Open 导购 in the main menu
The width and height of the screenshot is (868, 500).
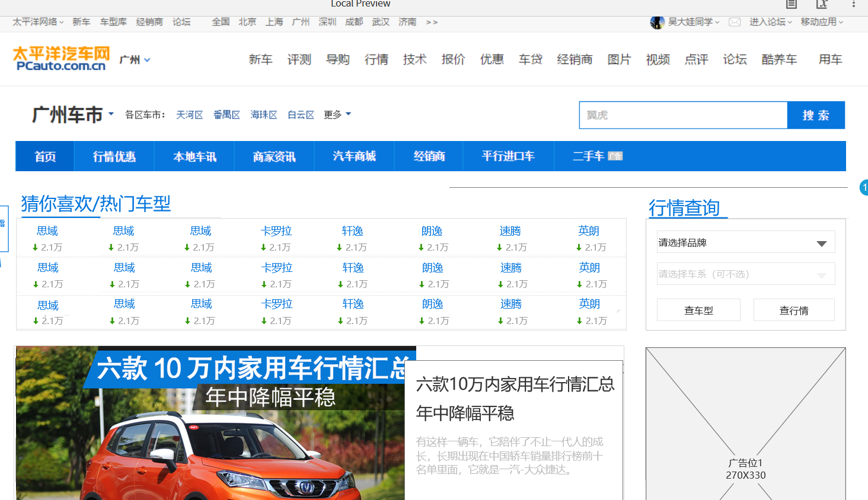point(338,59)
